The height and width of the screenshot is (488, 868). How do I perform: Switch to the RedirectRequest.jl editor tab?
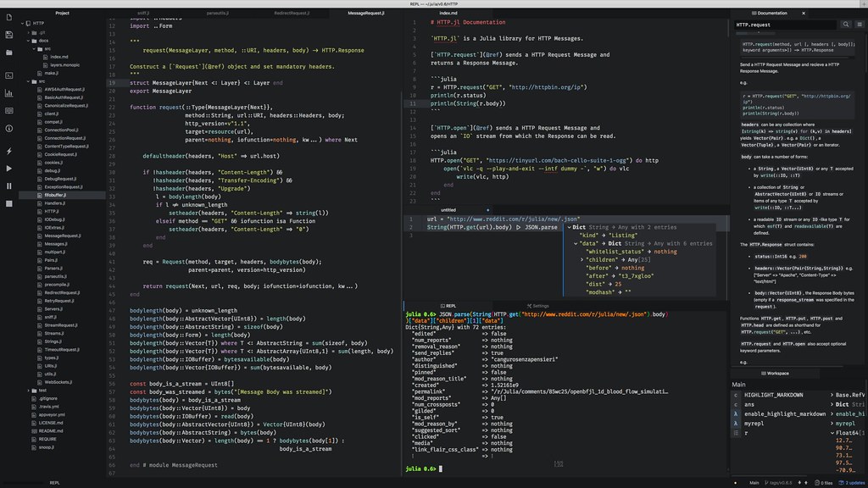tap(292, 13)
